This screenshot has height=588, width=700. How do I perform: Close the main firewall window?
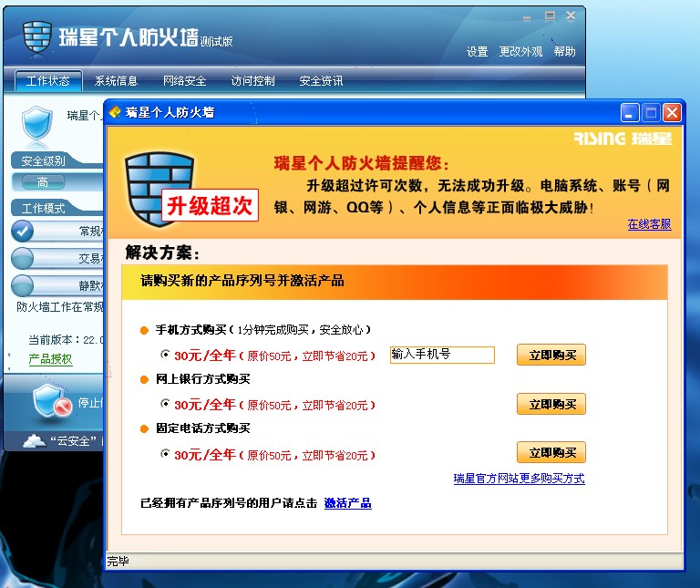pos(571,16)
